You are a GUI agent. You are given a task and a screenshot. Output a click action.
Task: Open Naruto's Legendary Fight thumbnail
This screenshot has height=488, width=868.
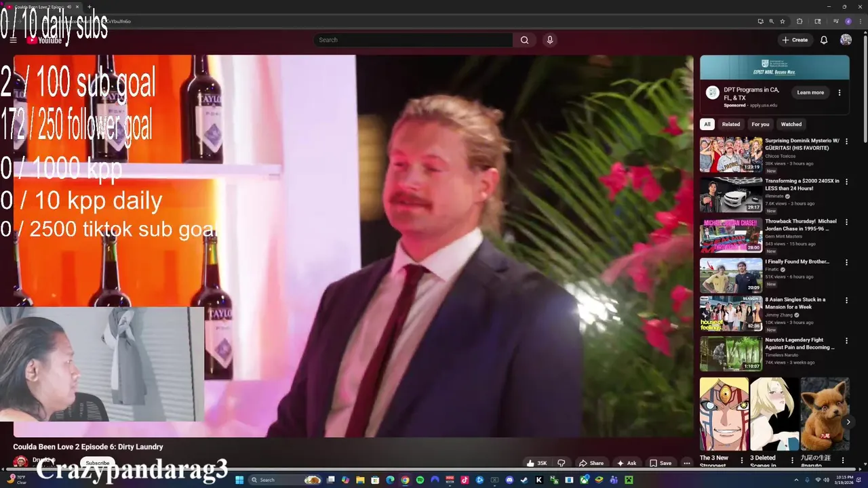[731, 353]
